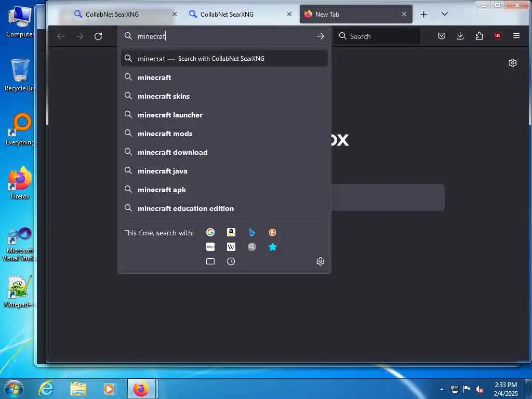Search this time with Bing
532x399 pixels.
(252, 232)
